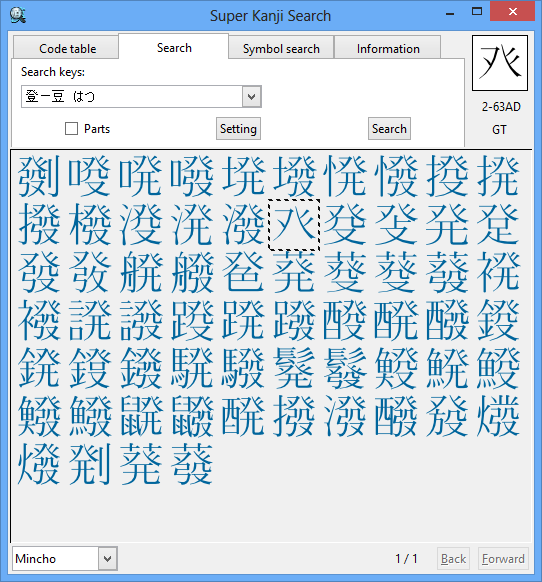Select the kanji 發 starting third row

point(39,272)
